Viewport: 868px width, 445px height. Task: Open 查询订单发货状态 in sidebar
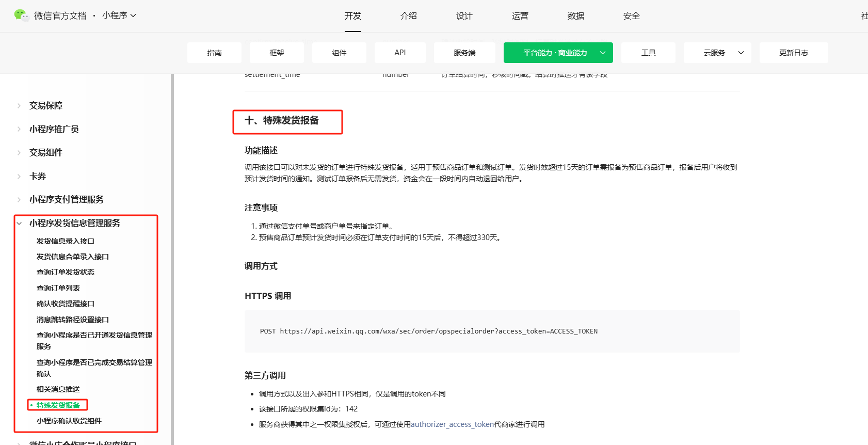66,272
